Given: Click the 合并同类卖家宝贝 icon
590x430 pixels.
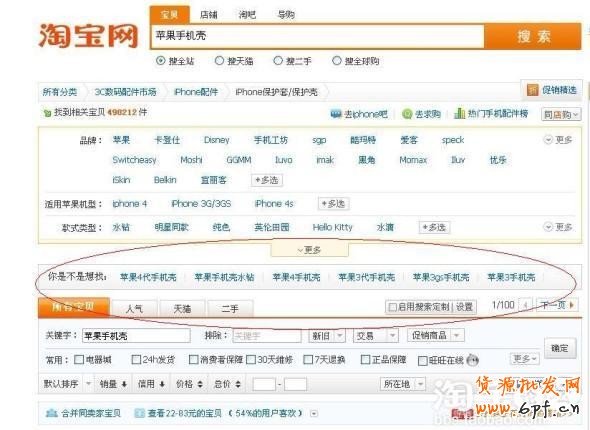Looking at the screenshot, I should 51,413.
